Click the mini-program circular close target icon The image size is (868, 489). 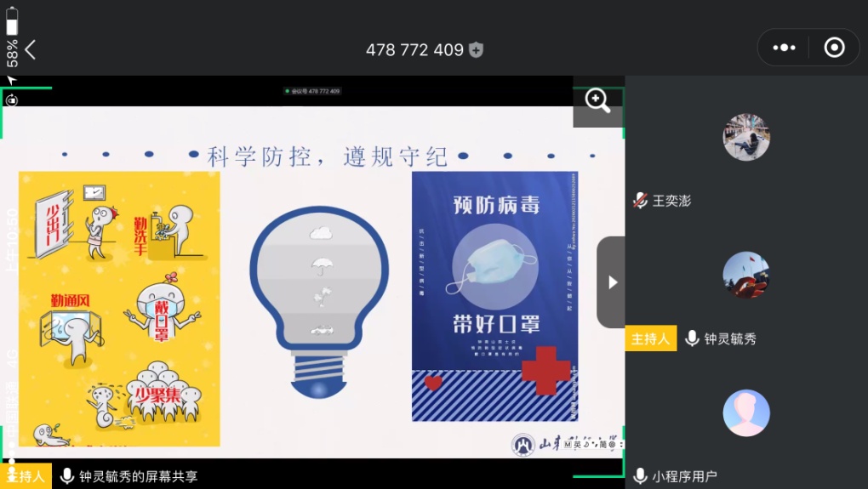tap(834, 48)
